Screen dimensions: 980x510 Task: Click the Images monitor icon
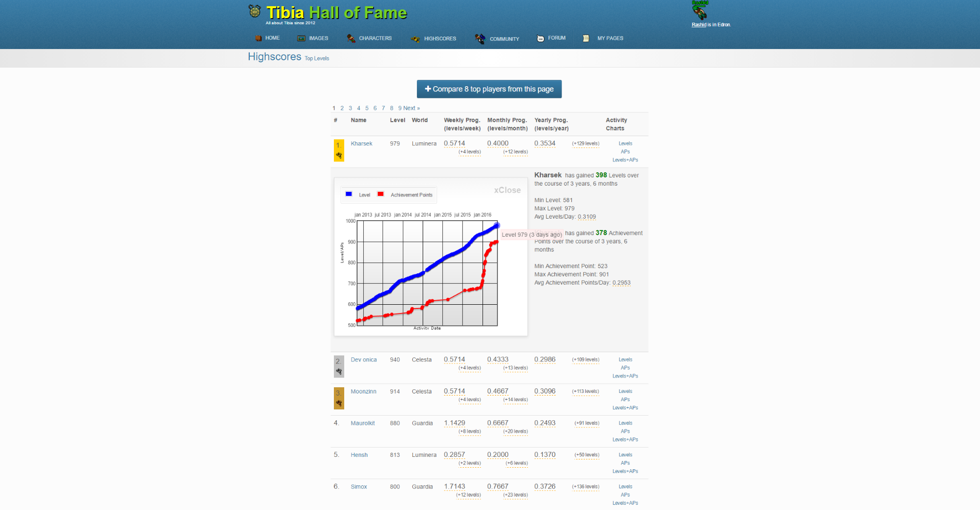[301, 38]
